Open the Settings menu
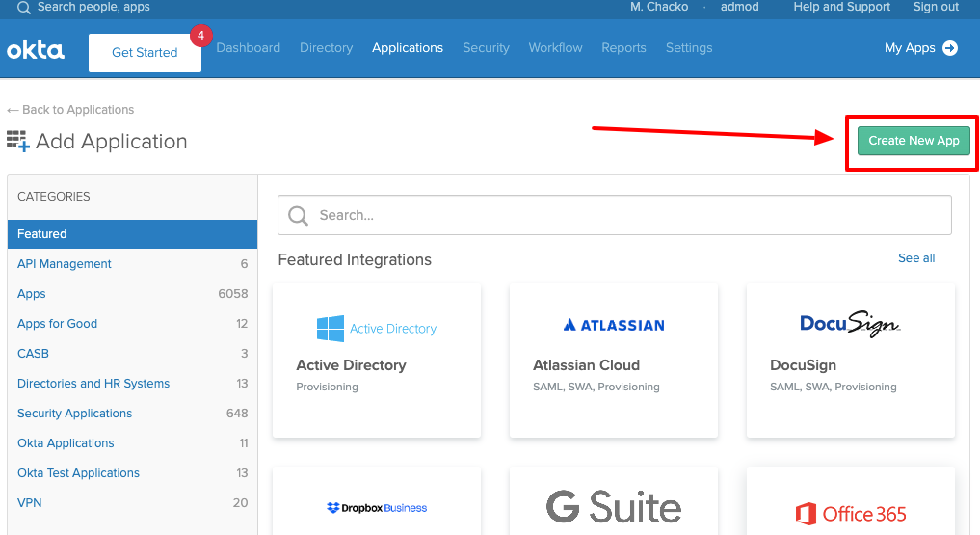The height and width of the screenshot is (535, 980). (x=689, y=48)
